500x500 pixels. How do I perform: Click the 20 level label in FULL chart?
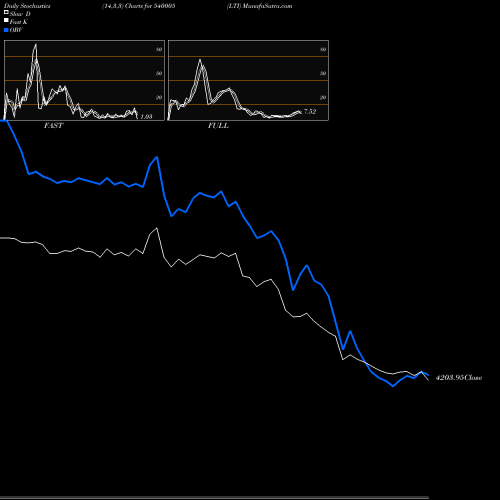(323, 97)
